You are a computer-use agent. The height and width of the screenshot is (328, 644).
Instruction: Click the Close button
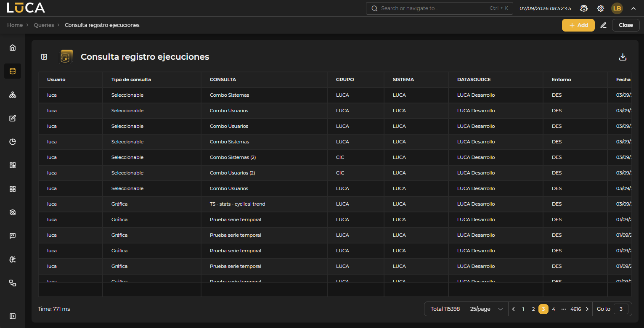pos(626,25)
